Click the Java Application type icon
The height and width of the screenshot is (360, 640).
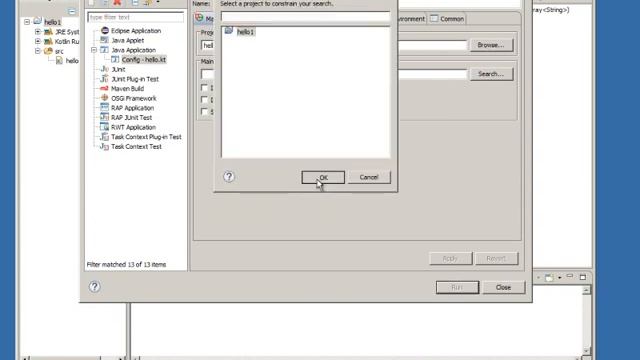pyautogui.click(x=104, y=50)
